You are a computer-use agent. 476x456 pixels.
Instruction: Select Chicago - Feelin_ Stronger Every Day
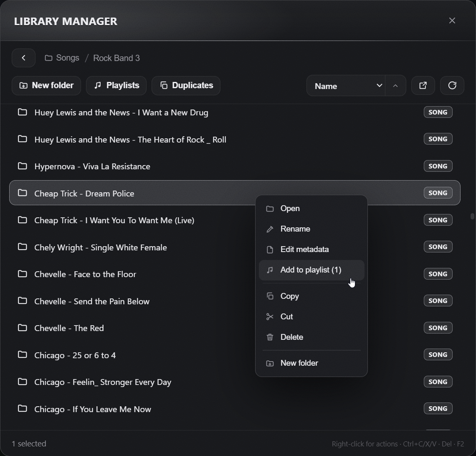point(103,382)
